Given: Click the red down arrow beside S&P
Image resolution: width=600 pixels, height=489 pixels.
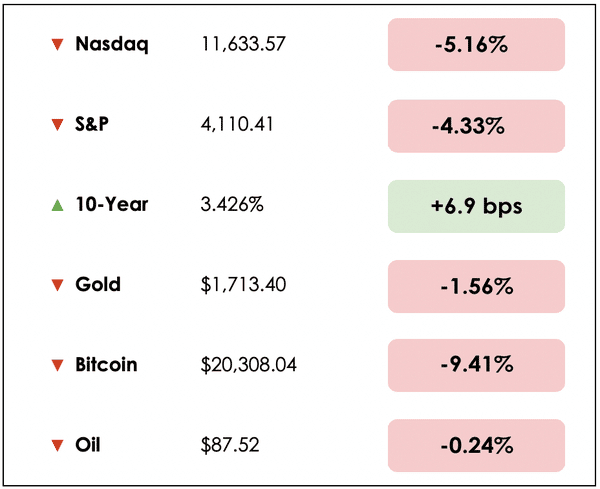Looking at the screenshot, I should coord(57,125).
